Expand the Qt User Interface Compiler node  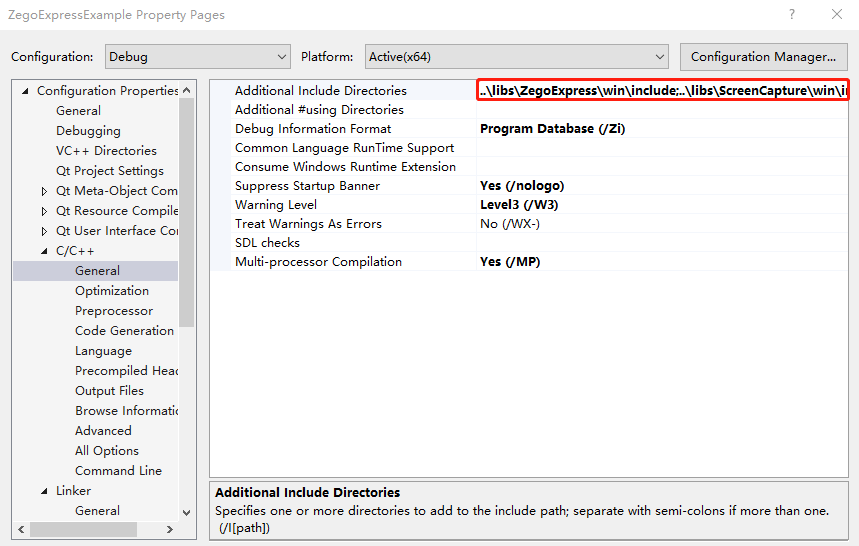[44, 231]
